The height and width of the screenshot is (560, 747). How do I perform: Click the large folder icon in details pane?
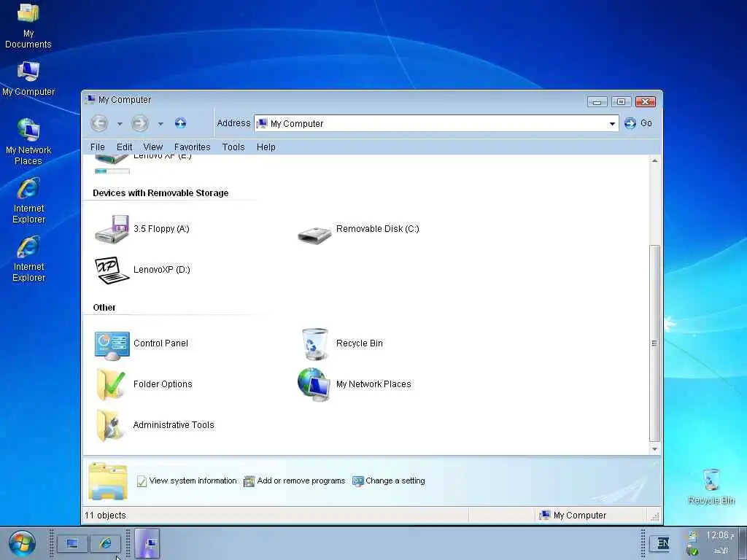click(x=108, y=481)
